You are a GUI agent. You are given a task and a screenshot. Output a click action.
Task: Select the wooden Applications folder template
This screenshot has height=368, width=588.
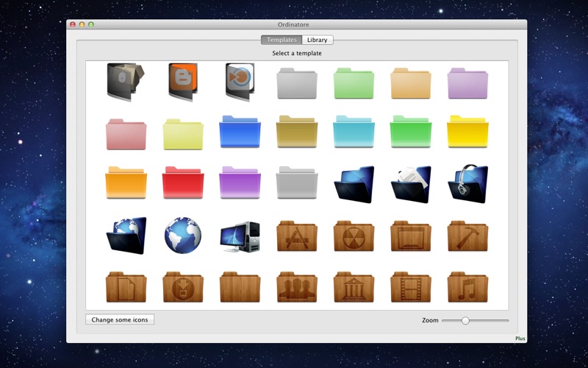pos(297,236)
